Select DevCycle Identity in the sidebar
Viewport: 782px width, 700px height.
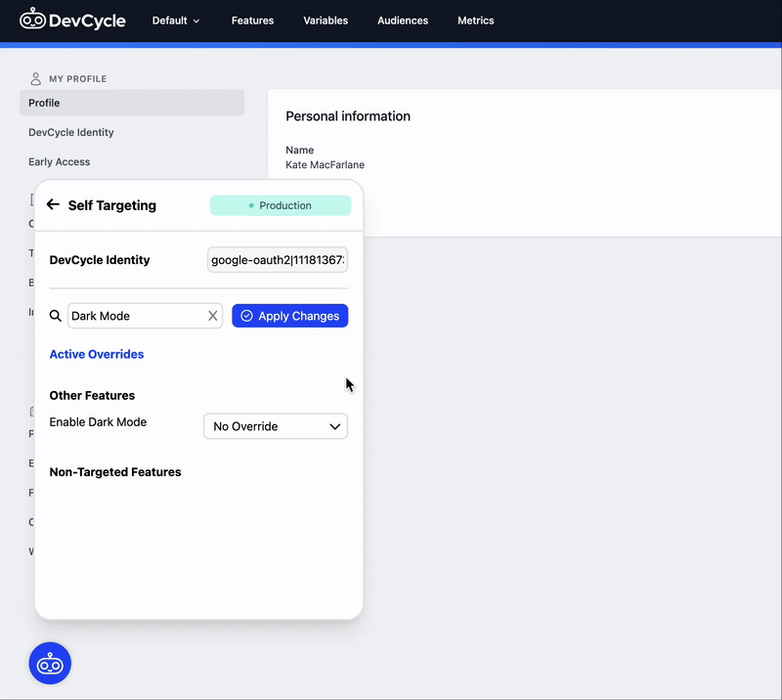[71, 132]
